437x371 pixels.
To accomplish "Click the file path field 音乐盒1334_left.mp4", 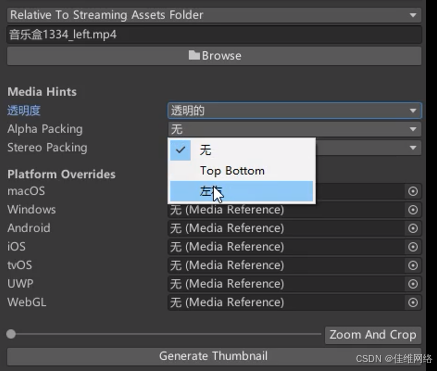I will click(214, 34).
